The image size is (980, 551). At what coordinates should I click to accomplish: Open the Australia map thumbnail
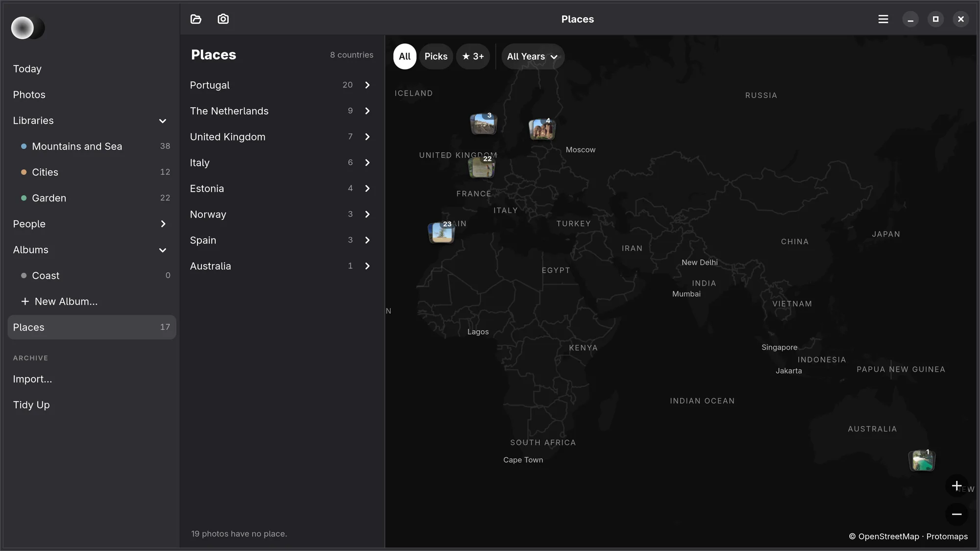point(922,460)
